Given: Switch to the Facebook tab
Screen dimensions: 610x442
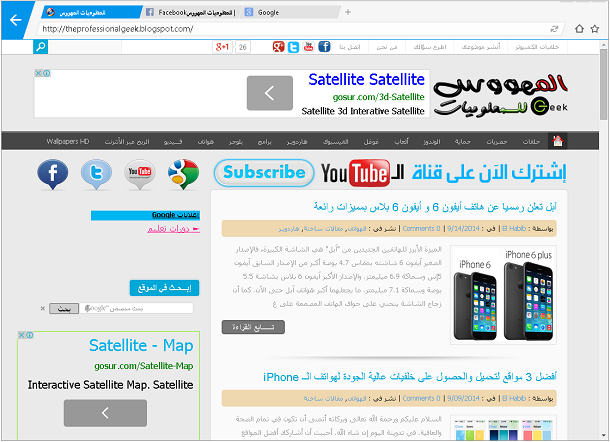Looking at the screenshot, I should (191, 12).
